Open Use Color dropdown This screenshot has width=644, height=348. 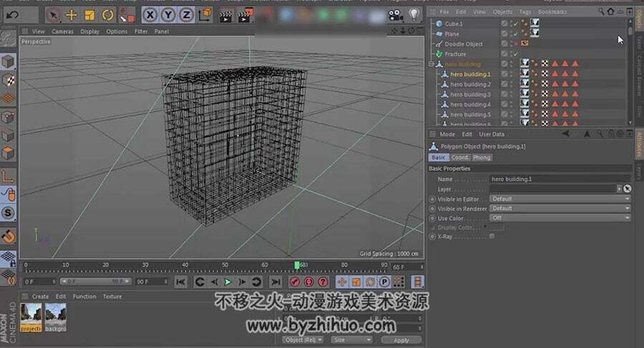[560, 218]
